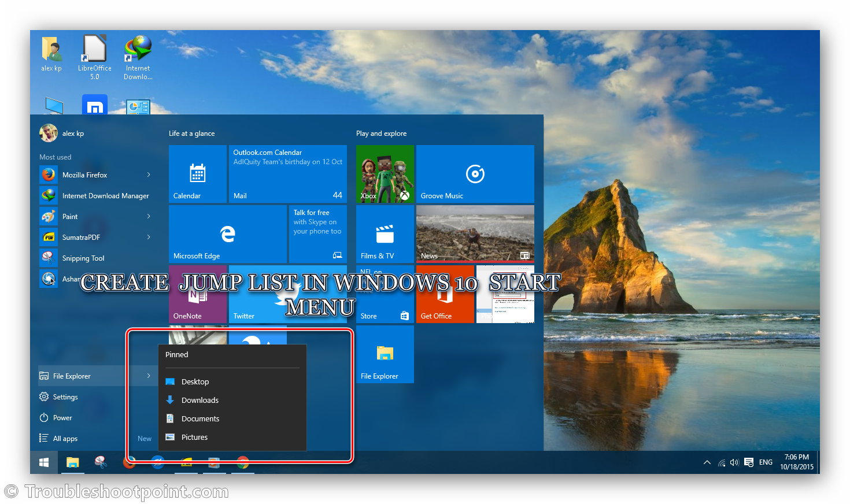Viewport: 850px width, 504px height.
Task: Open Google Chrome from the taskbar
Action: tap(243, 462)
